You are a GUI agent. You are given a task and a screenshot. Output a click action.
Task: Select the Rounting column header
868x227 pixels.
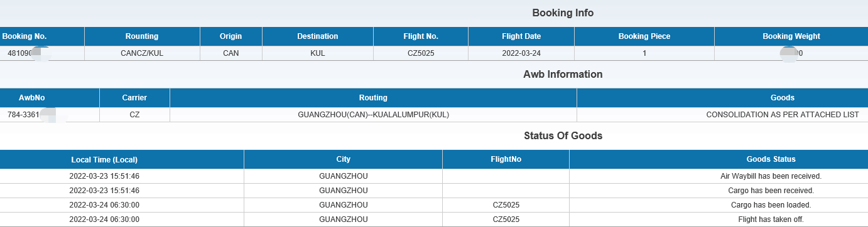(142, 36)
